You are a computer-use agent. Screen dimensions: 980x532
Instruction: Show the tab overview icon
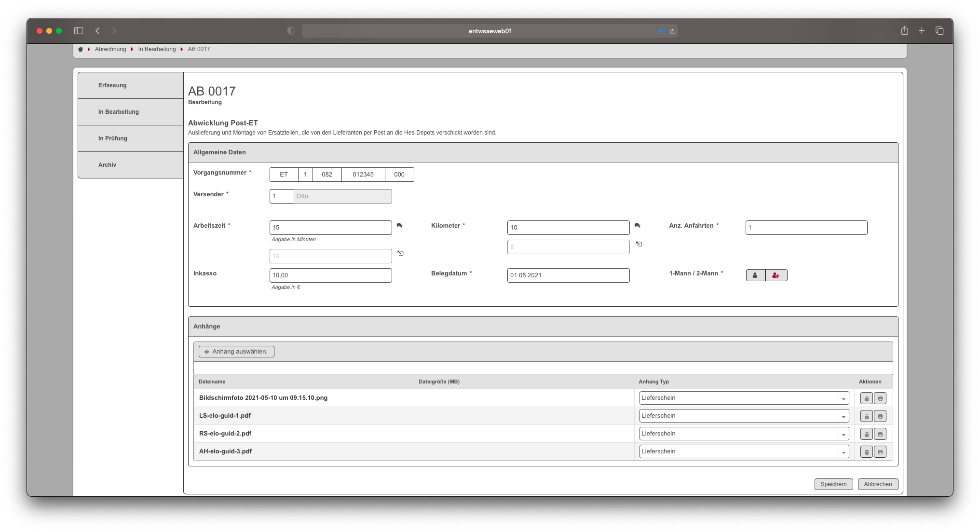click(939, 30)
